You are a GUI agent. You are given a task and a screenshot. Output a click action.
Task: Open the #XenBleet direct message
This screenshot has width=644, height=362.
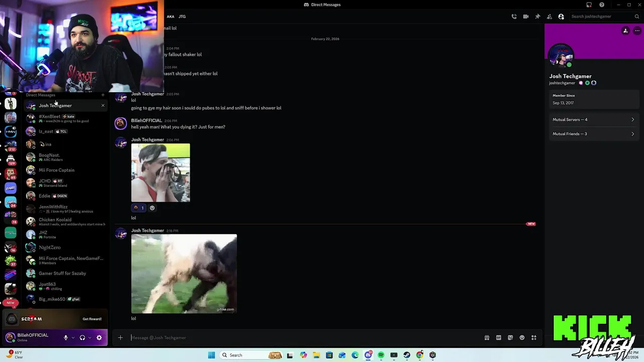coord(66,118)
